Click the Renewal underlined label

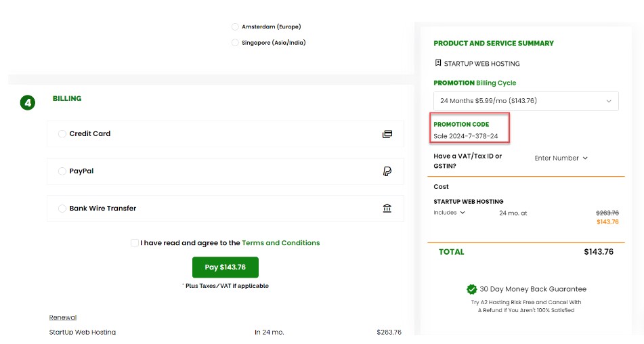point(63,318)
